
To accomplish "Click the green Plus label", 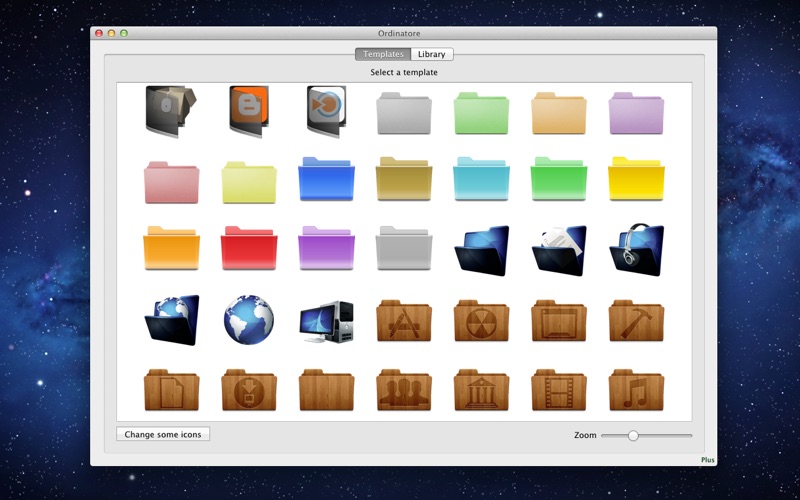I will coord(708,461).
